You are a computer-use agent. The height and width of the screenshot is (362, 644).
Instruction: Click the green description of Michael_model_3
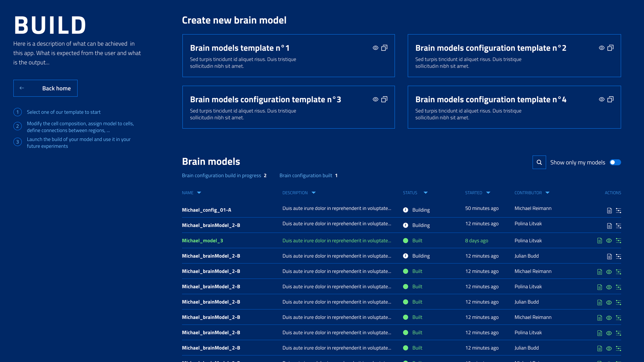click(337, 241)
